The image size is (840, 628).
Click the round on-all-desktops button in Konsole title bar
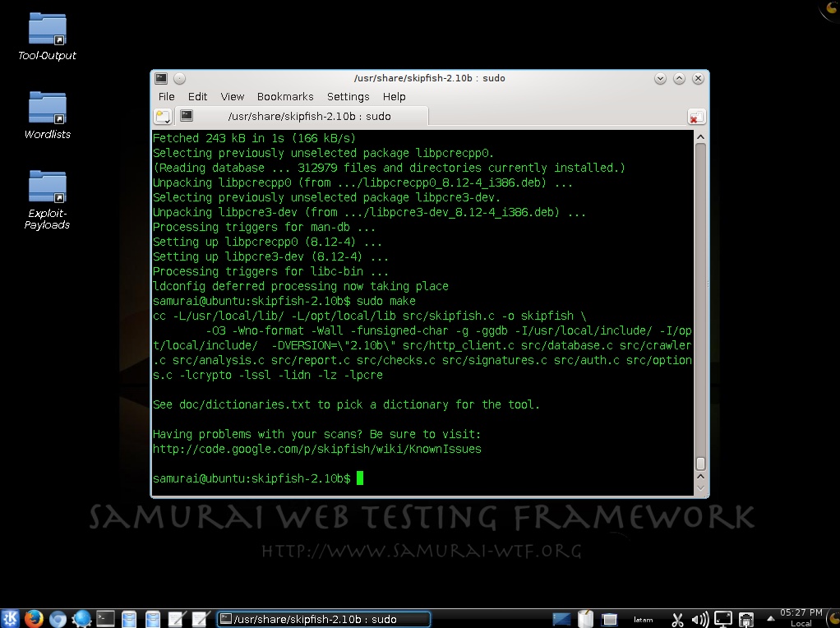tap(179, 78)
